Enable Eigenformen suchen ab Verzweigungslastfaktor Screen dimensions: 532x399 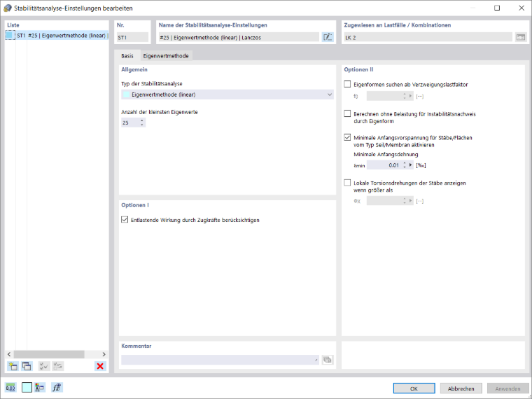(347, 84)
